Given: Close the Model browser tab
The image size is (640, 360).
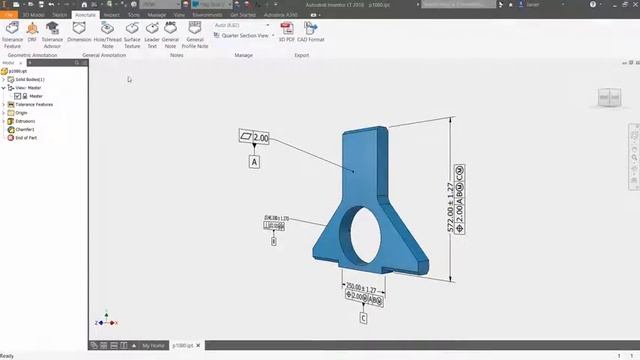Looking at the screenshot, I should [x=21, y=63].
